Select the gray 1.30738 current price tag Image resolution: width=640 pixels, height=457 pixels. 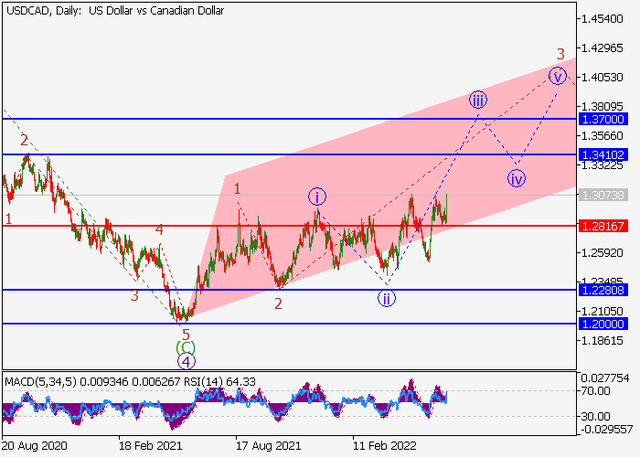pyautogui.click(x=603, y=195)
